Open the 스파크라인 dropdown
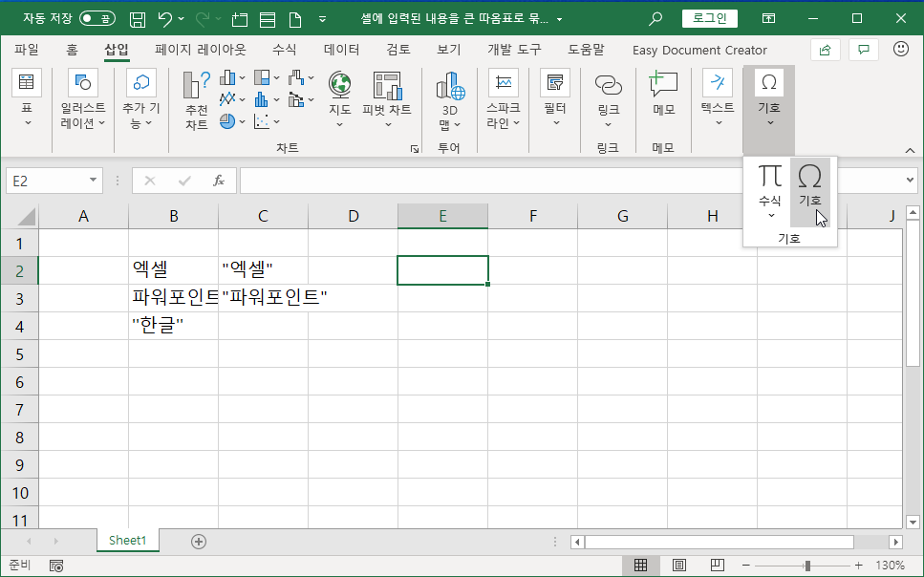Viewport: 924px width, 577px height. point(504,98)
